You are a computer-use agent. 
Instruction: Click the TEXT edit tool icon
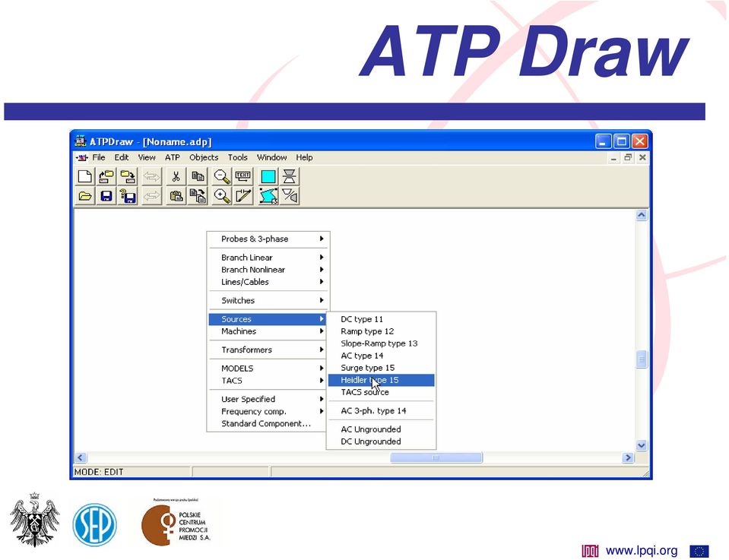click(x=243, y=176)
